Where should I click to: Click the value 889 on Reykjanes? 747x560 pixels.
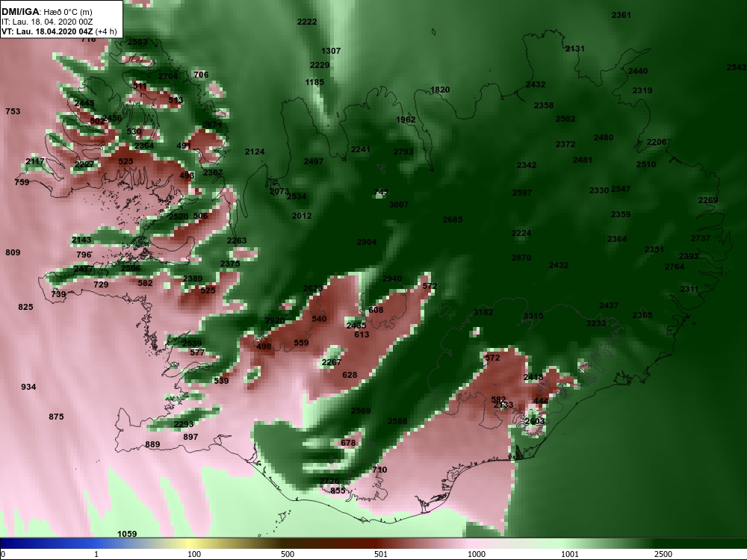152,444
